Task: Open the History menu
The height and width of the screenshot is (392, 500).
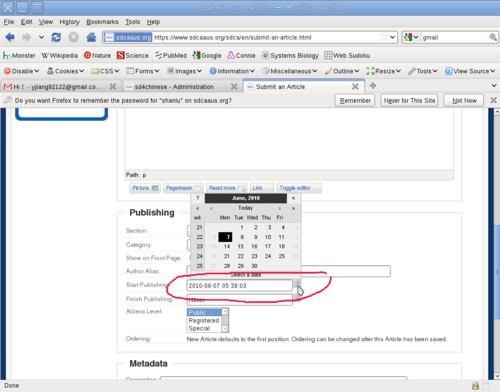Action: pos(69,22)
